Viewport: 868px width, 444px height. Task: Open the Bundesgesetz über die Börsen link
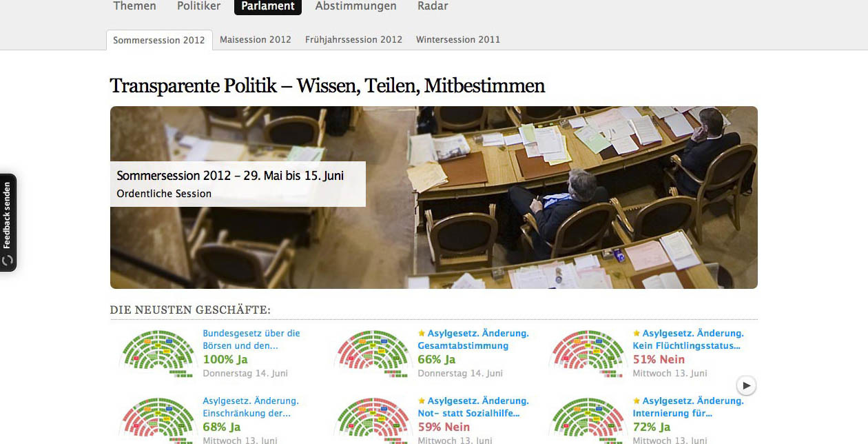pyautogui.click(x=251, y=339)
